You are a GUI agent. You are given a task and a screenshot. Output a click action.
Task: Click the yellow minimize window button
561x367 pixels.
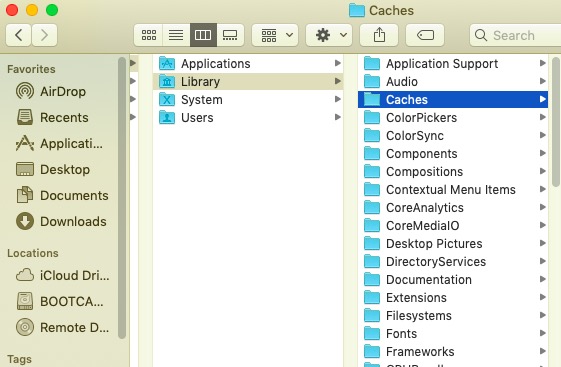click(x=32, y=10)
